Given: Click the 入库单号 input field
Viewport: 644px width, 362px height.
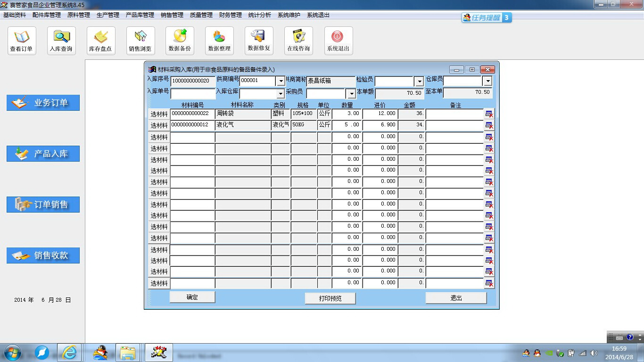Looking at the screenshot, I should (x=192, y=93).
